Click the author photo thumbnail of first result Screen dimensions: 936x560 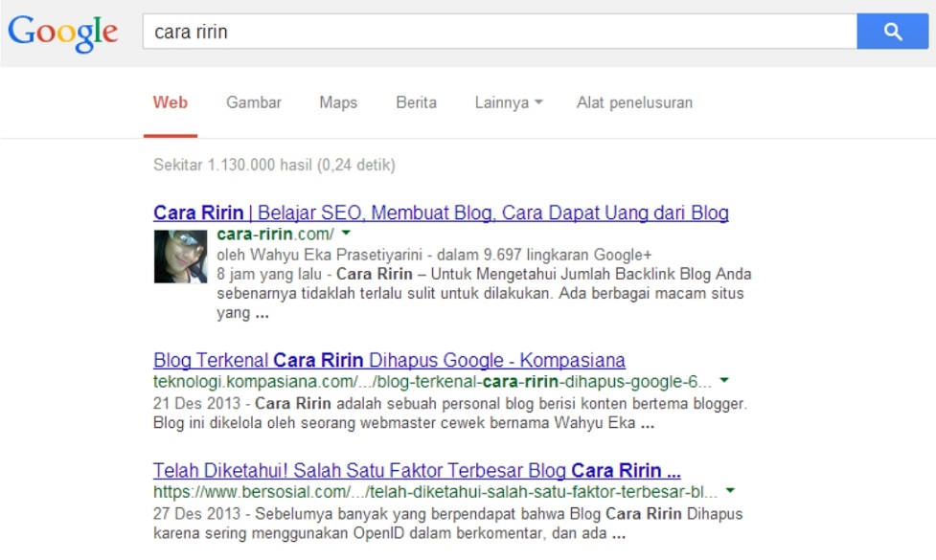pos(181,257)
